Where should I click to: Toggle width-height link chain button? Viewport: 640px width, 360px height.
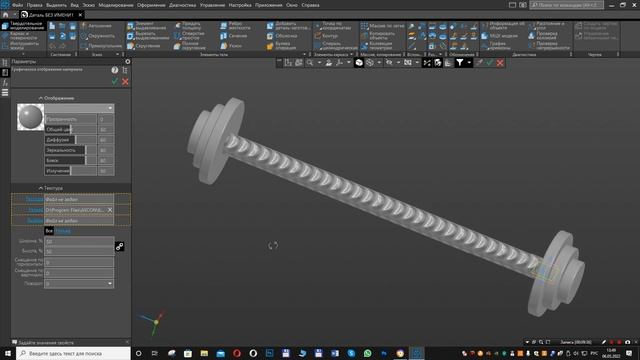pos(120,247)
